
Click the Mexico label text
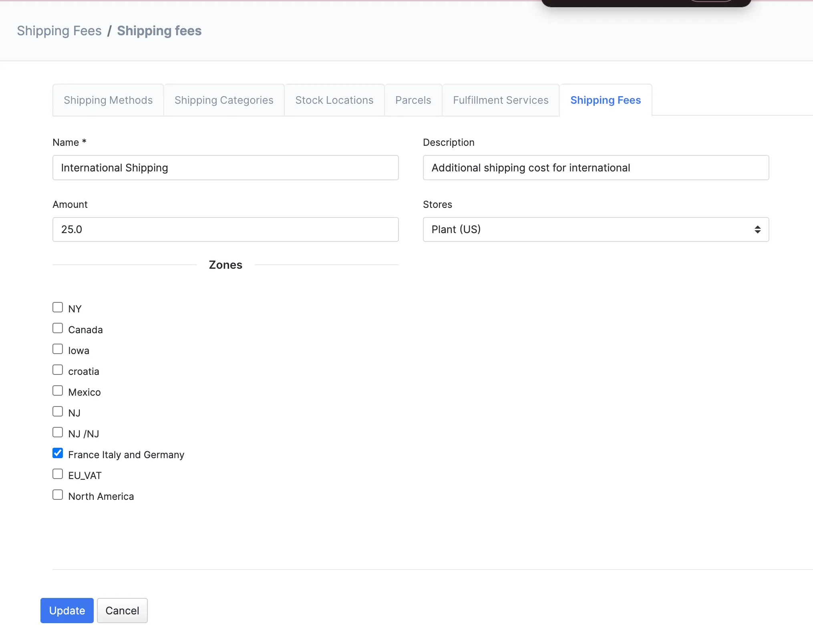click(x=85, y=392)
